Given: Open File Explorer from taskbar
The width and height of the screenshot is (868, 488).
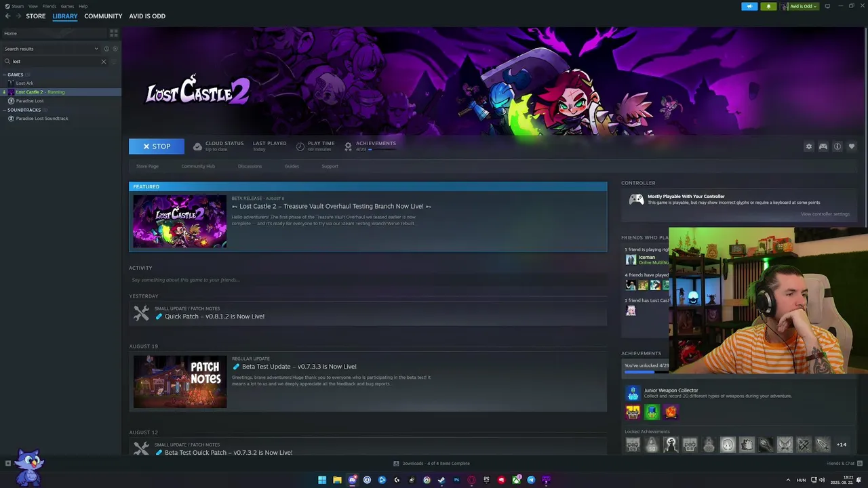Looking at the screenshot, I should tap(337, 480).
